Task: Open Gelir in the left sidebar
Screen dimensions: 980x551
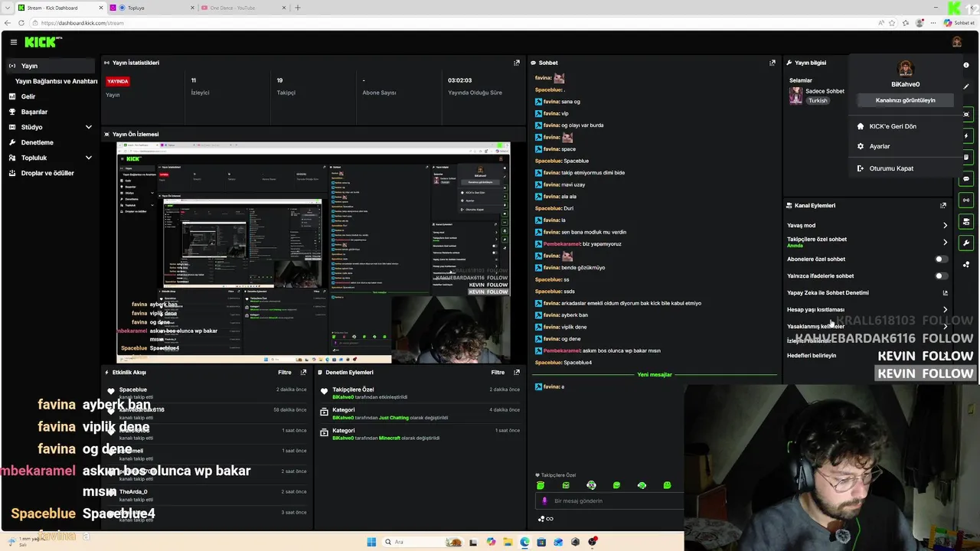Action: 50,96
